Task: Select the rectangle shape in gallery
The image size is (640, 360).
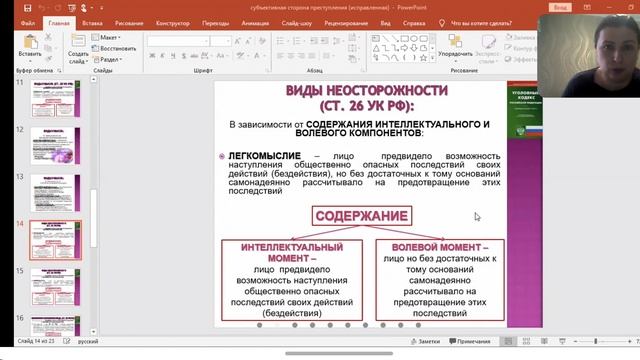Action: pos(404,39)
